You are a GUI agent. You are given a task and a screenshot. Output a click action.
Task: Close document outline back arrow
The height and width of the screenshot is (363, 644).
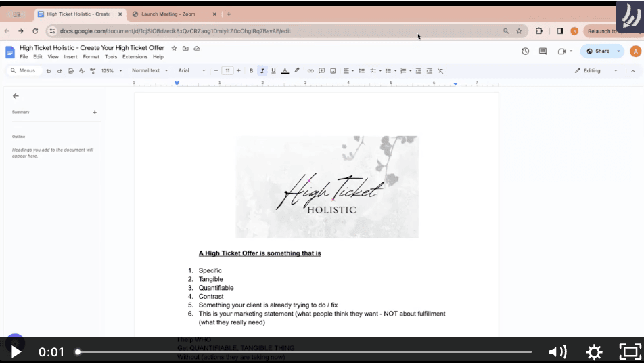[16, 96]
